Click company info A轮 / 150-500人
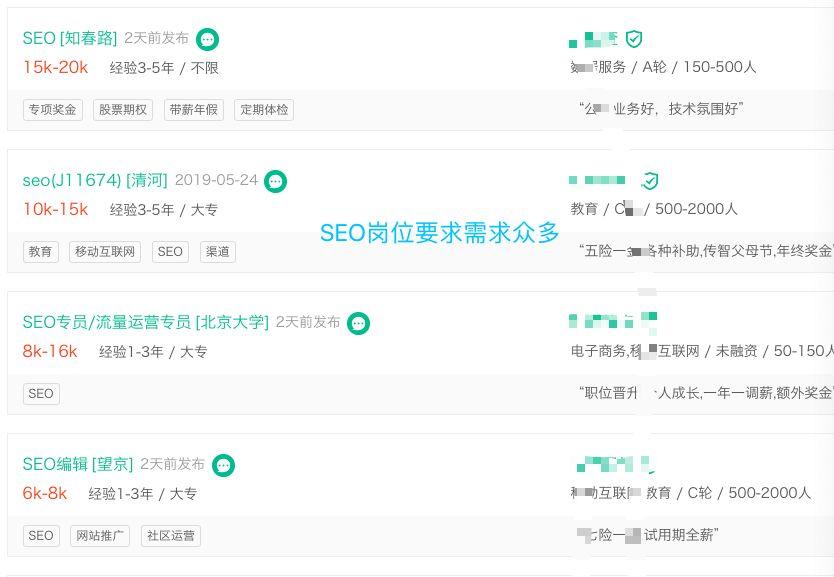 click(699, 68)
